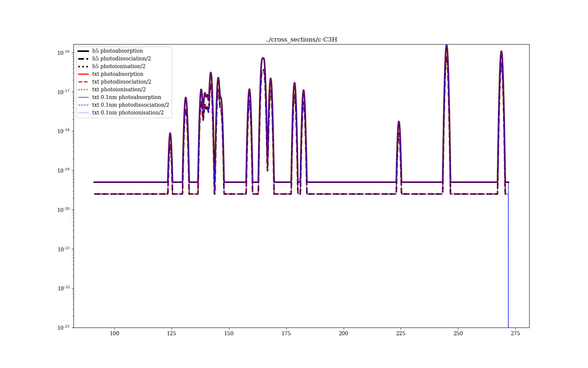Click y-axis tick label 10^-17
588x368 pixels.
pos(64,92)
